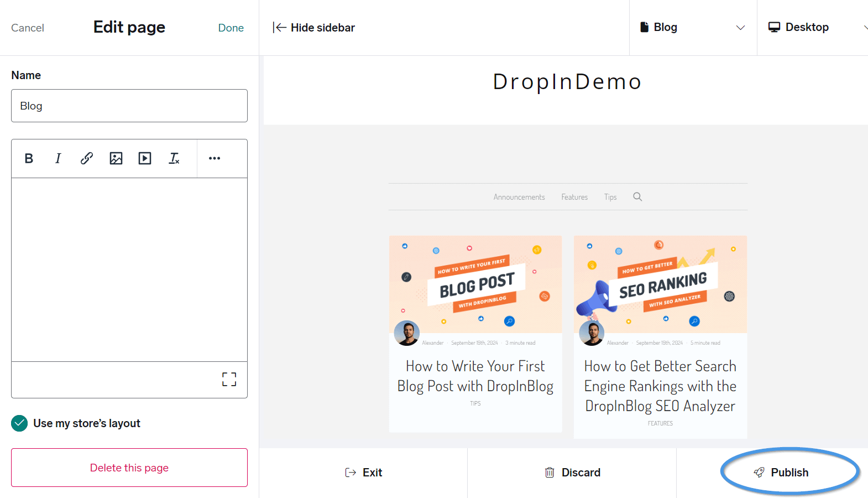
Task: Click Done to finish editing the page
Action: point(231,28)
